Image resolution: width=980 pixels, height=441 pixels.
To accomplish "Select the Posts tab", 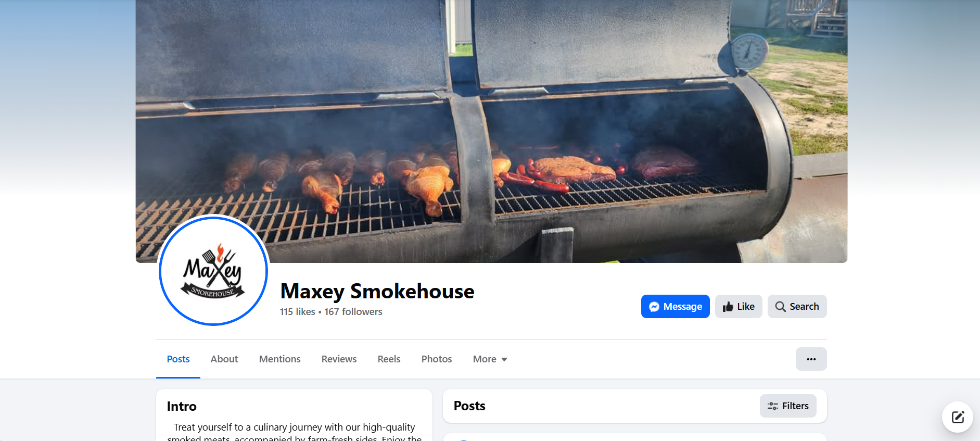I will (x=178, y=359).
